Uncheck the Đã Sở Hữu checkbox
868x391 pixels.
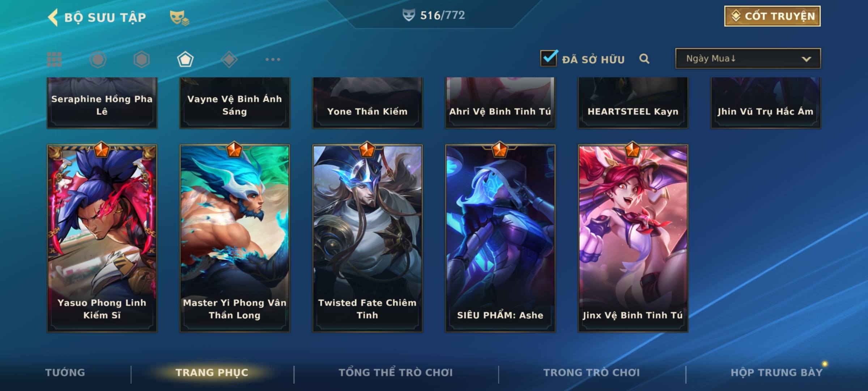(x=549, y=58)
